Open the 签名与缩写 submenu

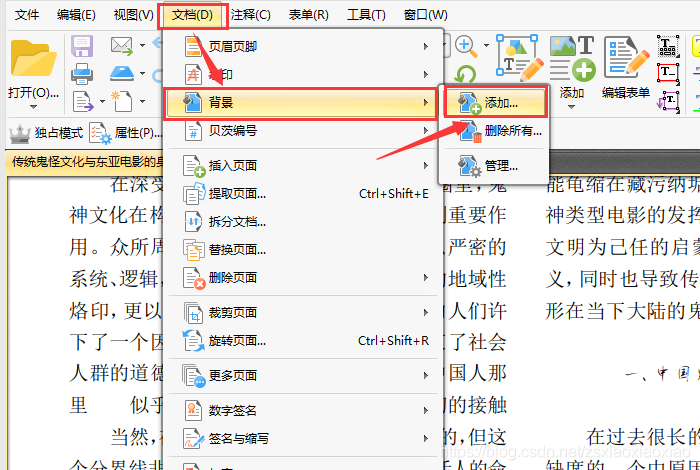click(302, 438)
